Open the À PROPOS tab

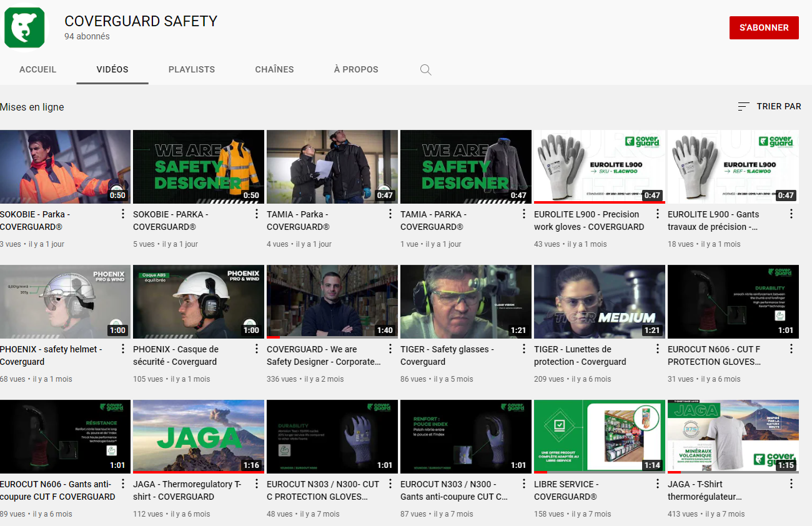point(356,69)
